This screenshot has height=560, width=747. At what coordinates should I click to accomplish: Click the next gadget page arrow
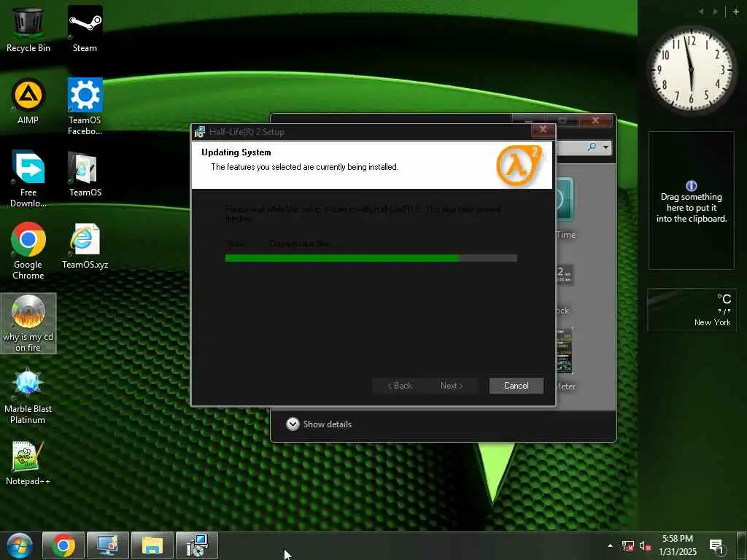click(715, 12)
